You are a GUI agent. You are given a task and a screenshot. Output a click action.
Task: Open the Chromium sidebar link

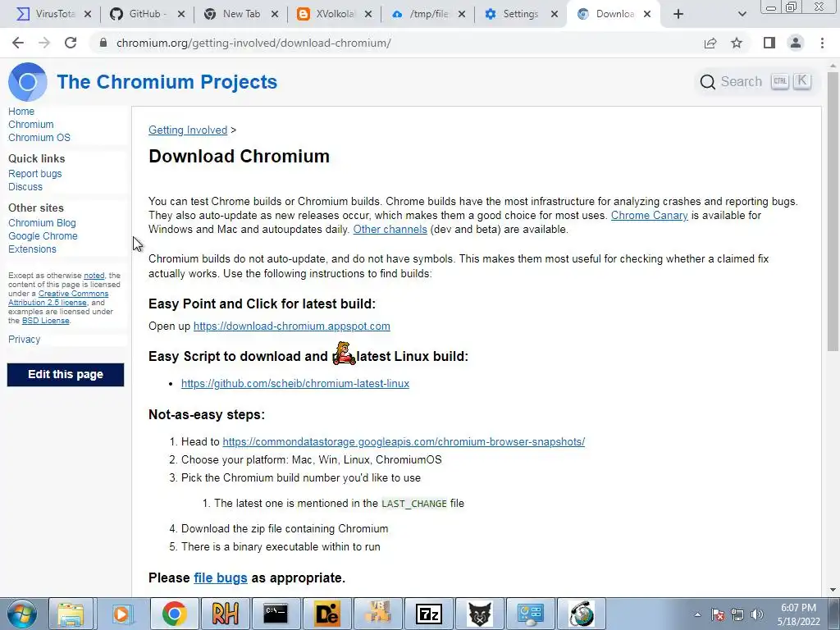tap(31, 125)
